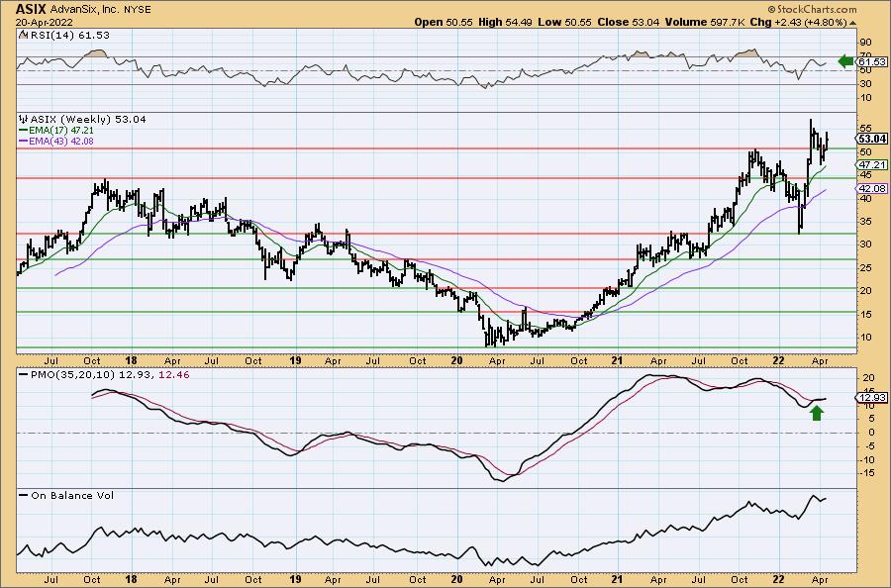
Task: Click the 25 price level on right axis
Action: pos(866,268)
